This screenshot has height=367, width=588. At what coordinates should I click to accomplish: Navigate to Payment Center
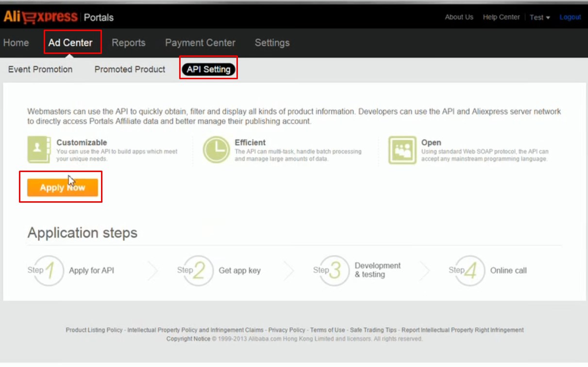200,43
